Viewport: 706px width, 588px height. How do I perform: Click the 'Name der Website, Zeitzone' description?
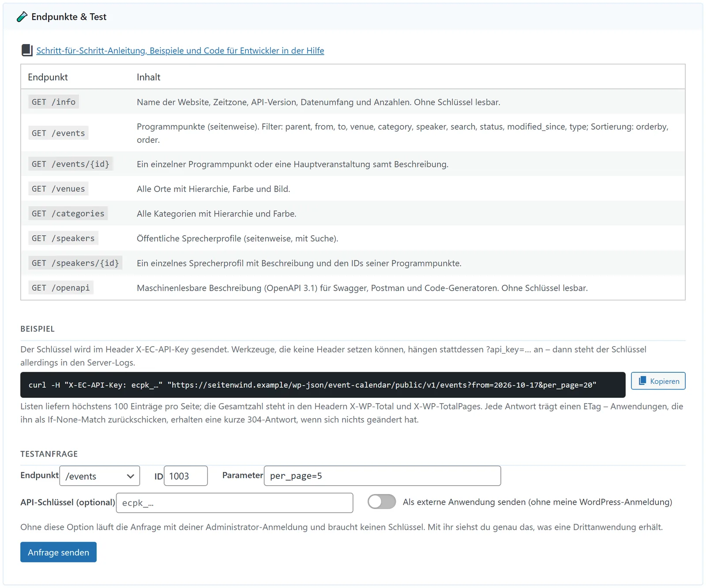[x=319, y=102]
